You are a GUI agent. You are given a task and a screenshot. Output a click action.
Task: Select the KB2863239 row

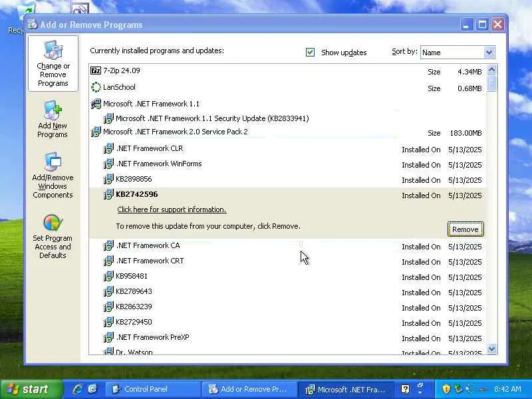(287, 307)
